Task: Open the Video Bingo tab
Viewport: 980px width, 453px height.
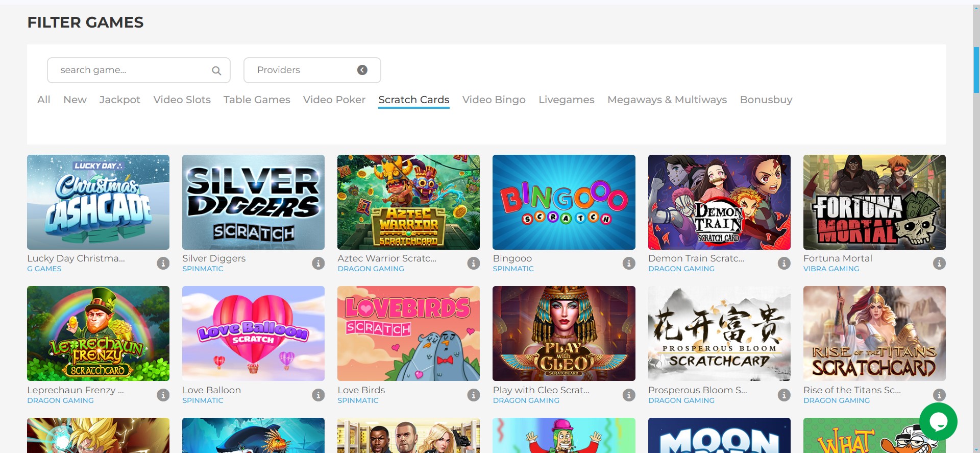Action: click(494, 100)
